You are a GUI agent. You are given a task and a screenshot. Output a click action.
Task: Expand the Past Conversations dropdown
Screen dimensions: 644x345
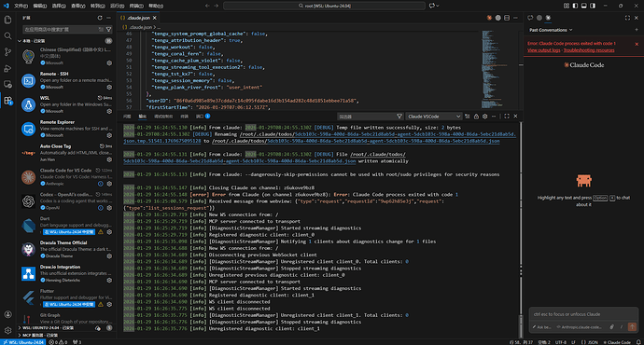click(x=551, y=30)
